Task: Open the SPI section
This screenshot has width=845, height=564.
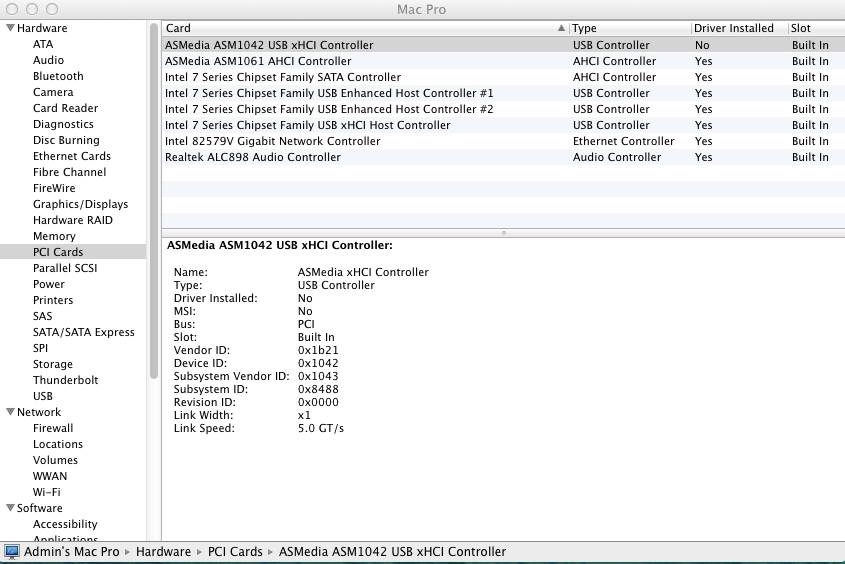Action: (x=40, y=348)
